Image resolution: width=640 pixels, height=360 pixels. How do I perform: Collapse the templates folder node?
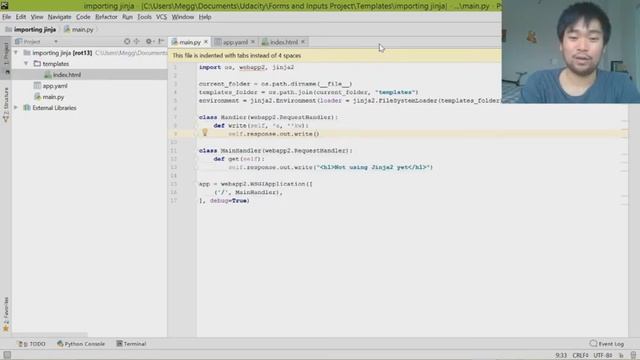pyautogui.click(x=26, y=64)
